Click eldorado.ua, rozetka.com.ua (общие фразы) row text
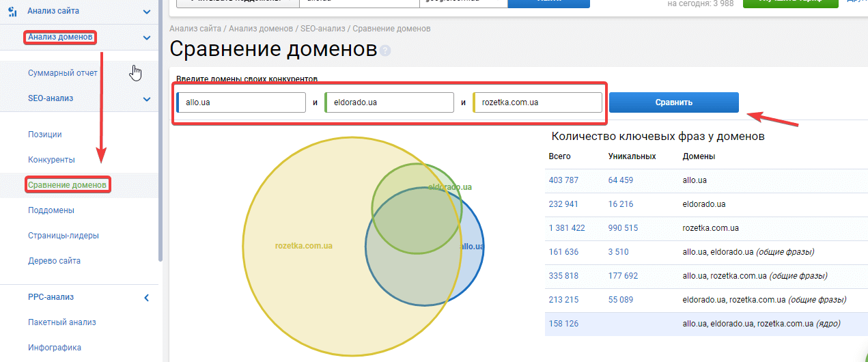This screenshot has height=362, width=868. click(764, 300)
